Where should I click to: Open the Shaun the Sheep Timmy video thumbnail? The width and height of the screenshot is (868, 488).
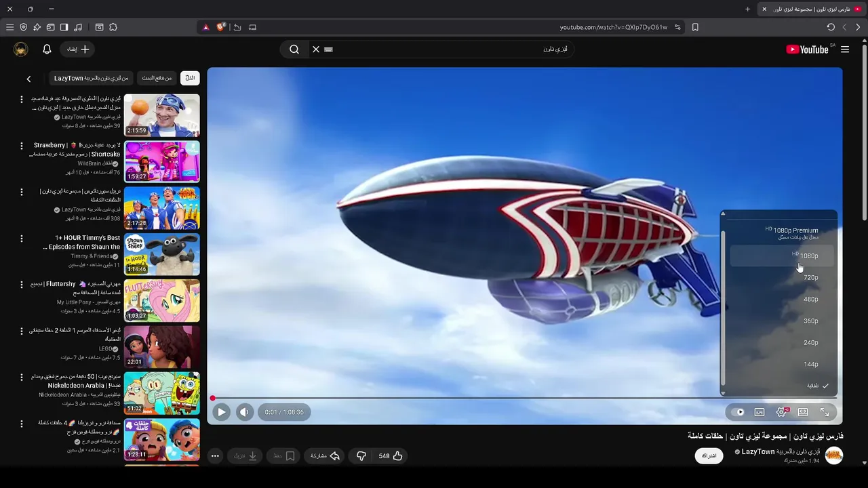(x=162, y=254)
